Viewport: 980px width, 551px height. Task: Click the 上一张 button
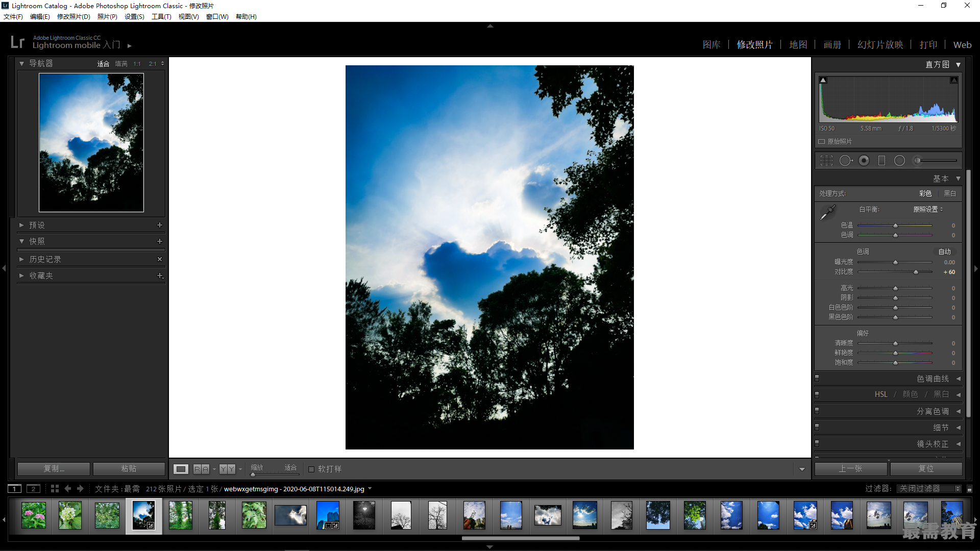[851, 469]
